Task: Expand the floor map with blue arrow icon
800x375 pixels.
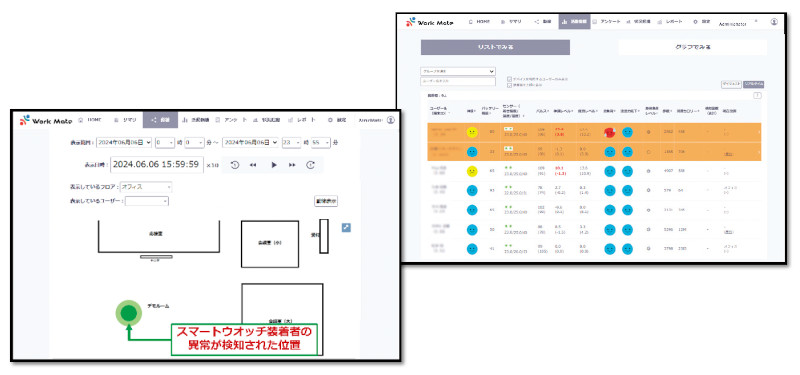Action: click(x=346, y=227)
